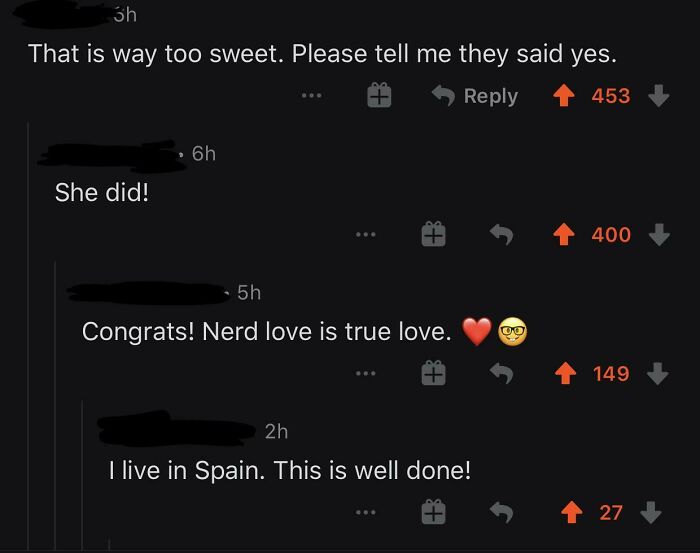
Task: Downvote the 'She did!' comment
Action: (x=657, y=235)
